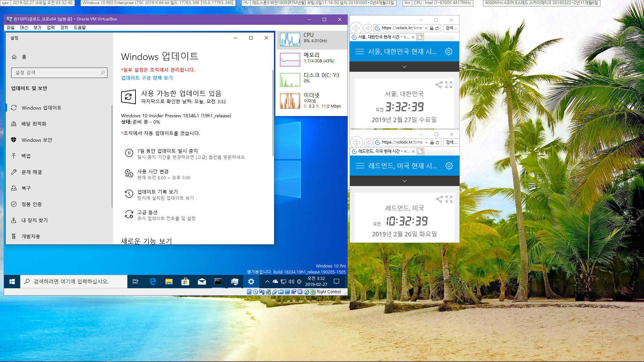Open the 파일 menu in VirtualBox
This screenshot has width=644, height=362.
[x=11, y=27]
